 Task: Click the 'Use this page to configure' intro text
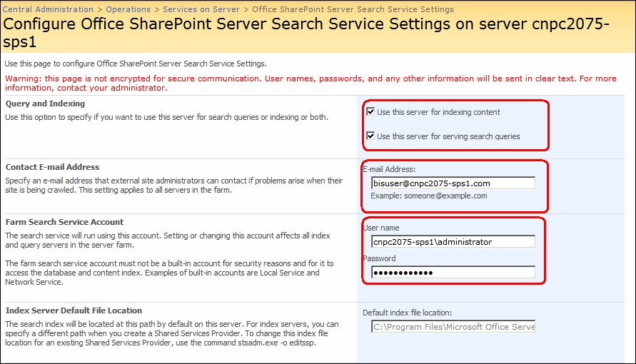click(136, 64)
